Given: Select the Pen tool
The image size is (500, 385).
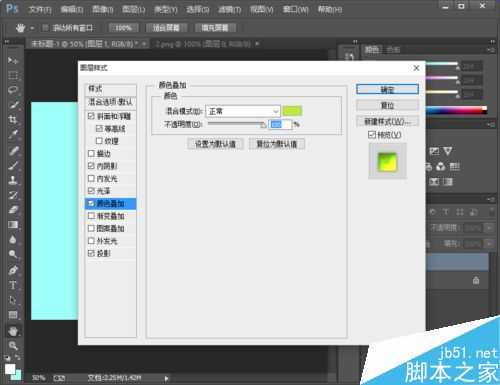Looking at the screenshot, I should pyautogui.click(x=13, y=270).
